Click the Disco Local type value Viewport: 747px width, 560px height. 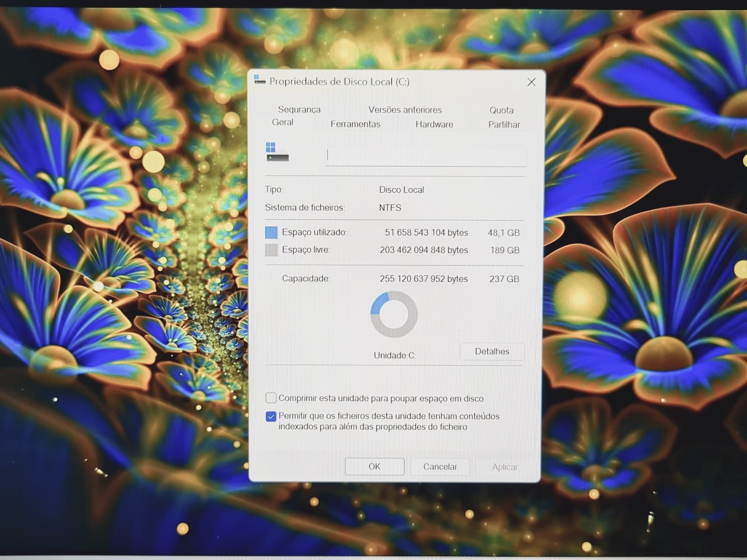click(401, 190)
